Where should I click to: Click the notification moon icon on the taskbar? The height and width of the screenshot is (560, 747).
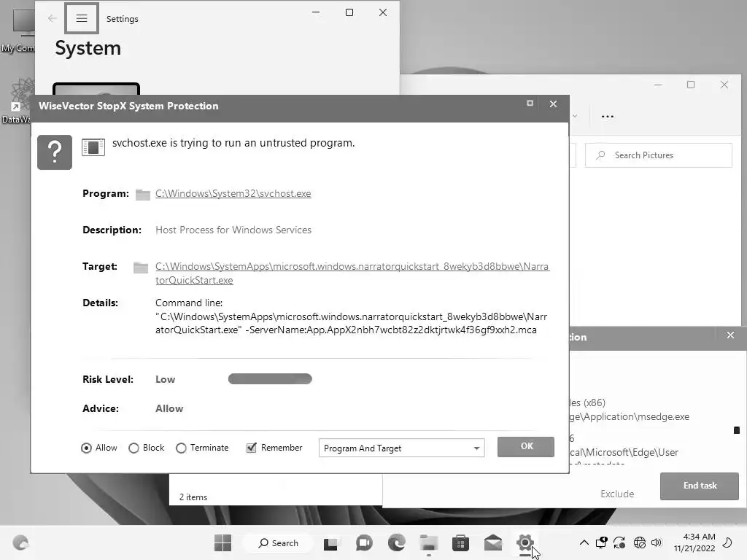pyautogui.click(x=727, y=542)
